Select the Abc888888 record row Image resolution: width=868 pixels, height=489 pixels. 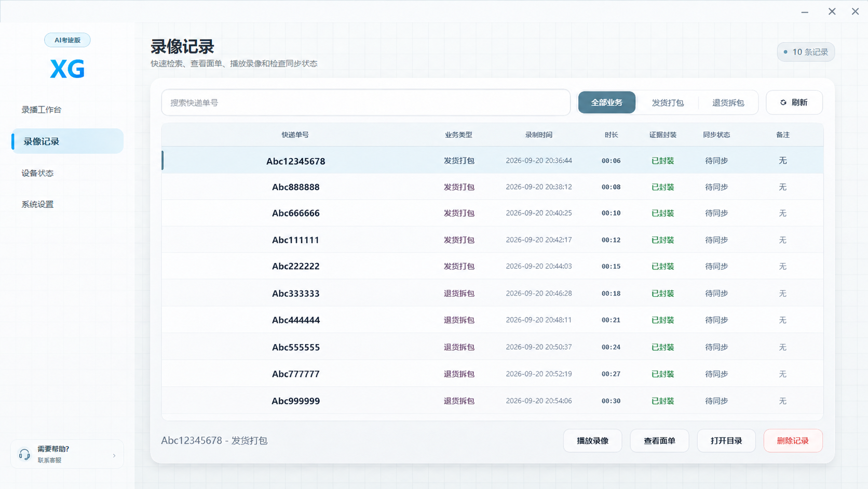pos(492,187)
